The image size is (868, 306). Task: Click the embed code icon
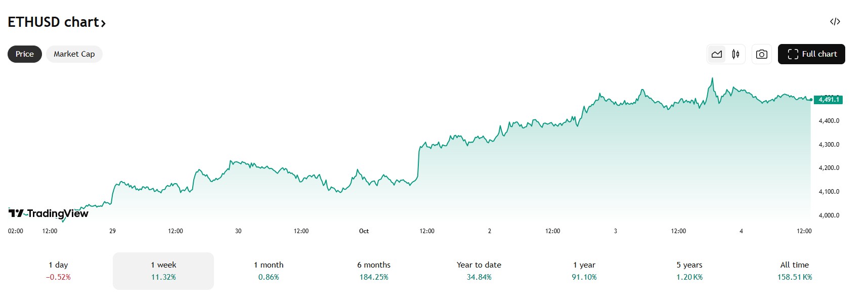(x=835, y=22)
